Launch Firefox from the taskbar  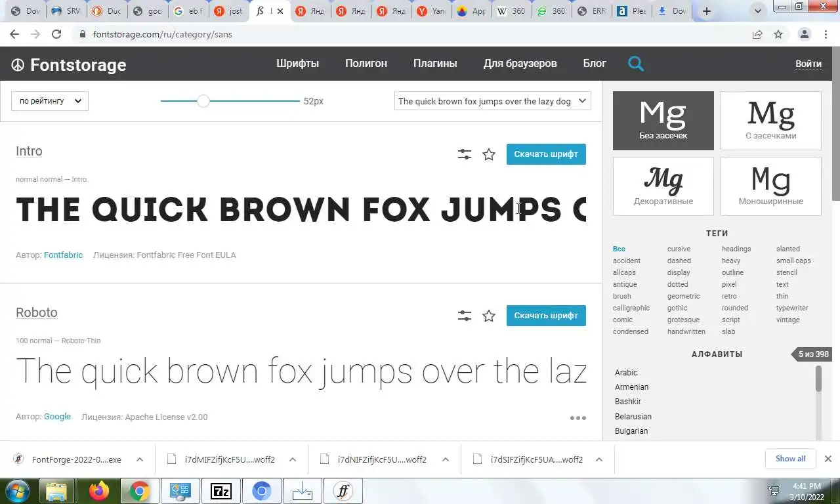tap(99, 491)
